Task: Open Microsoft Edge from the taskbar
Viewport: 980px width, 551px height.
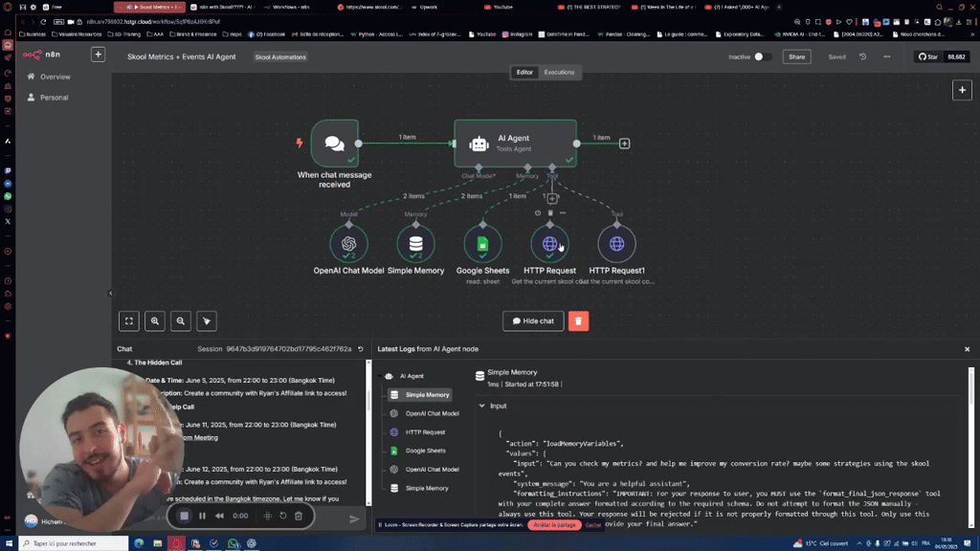Action: tap(139, 543)
